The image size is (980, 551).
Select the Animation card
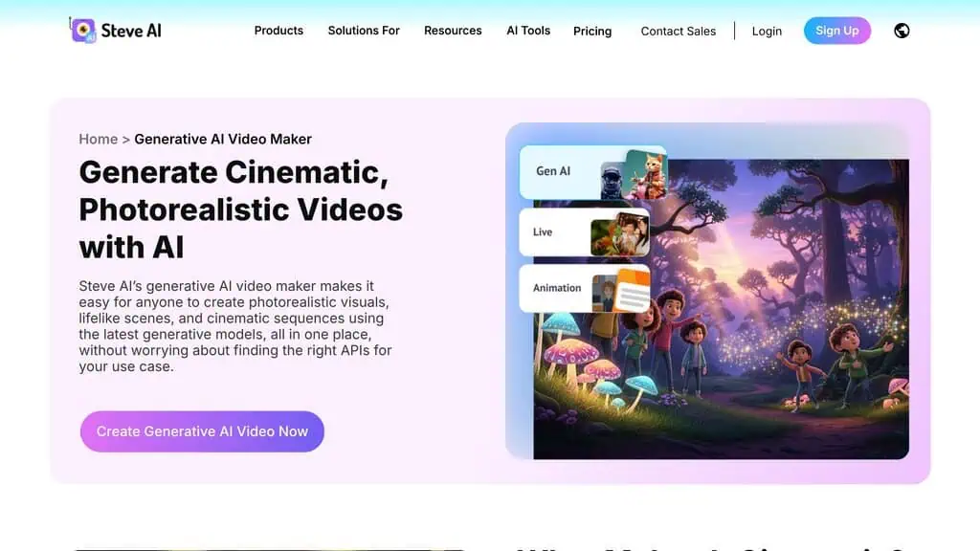[585, 288]
